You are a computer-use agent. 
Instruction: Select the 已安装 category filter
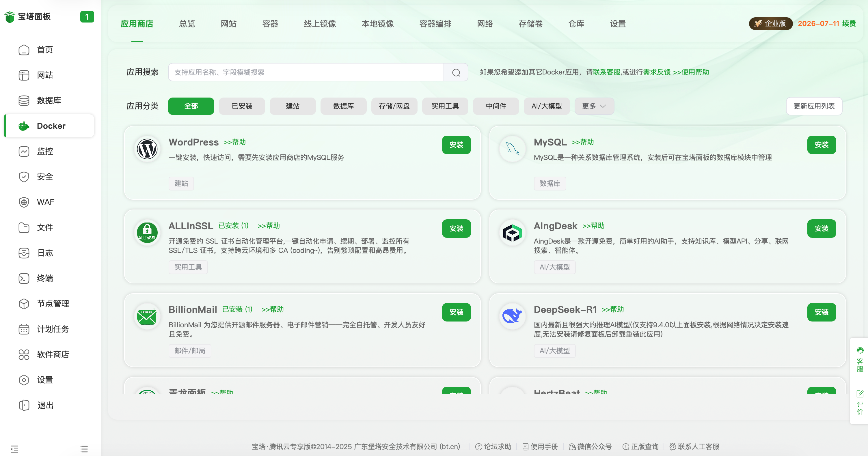pos(242,106)
